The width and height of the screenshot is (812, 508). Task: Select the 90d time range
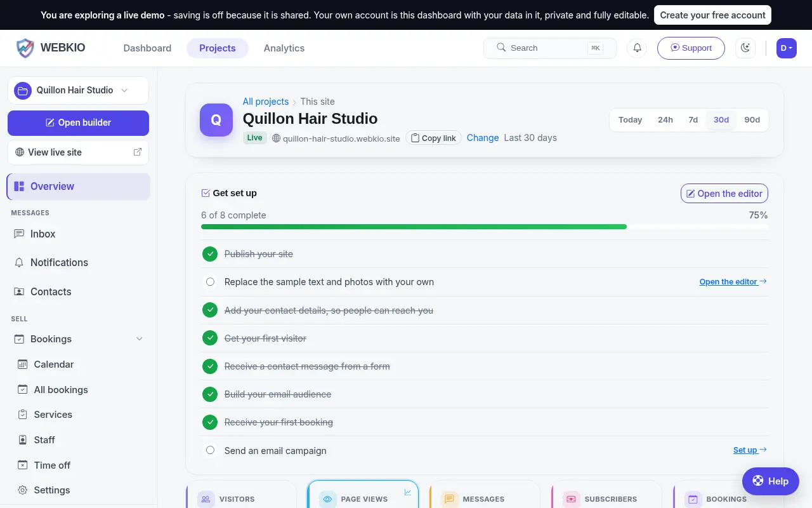[752, 120]
